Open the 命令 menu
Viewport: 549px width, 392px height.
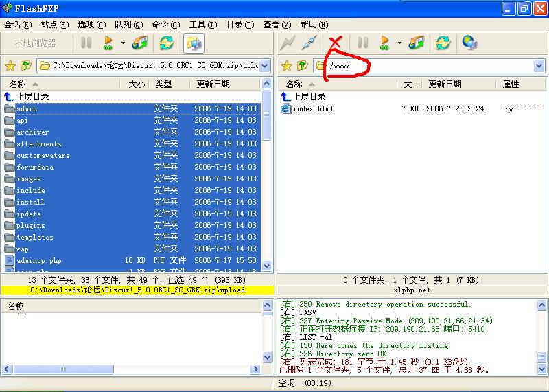point(166,25)
